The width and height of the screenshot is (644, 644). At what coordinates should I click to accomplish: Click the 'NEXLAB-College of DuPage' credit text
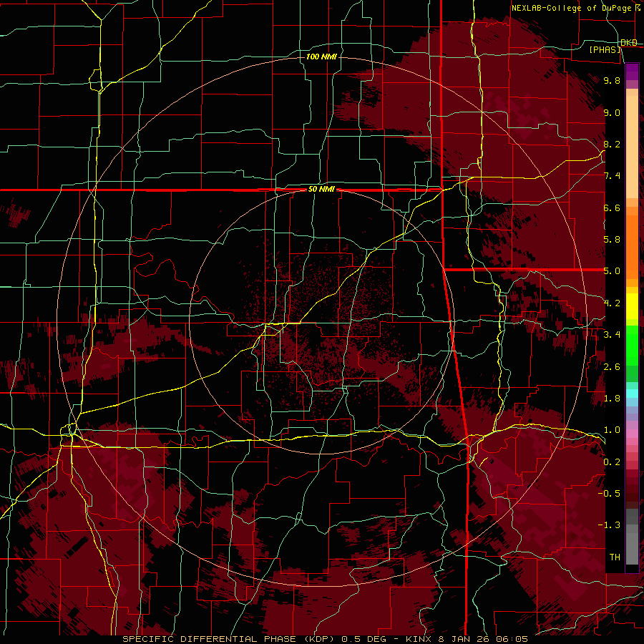click(x=571, y=8)
